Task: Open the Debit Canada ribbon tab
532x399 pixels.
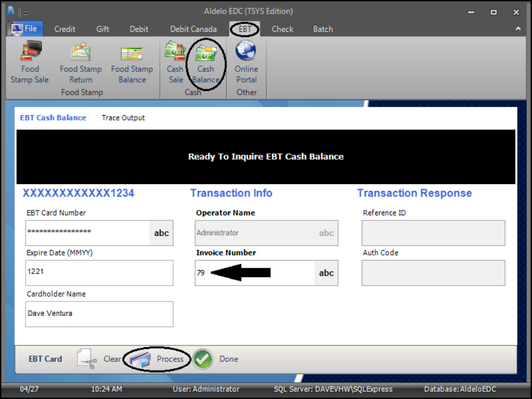Action: 193,29
